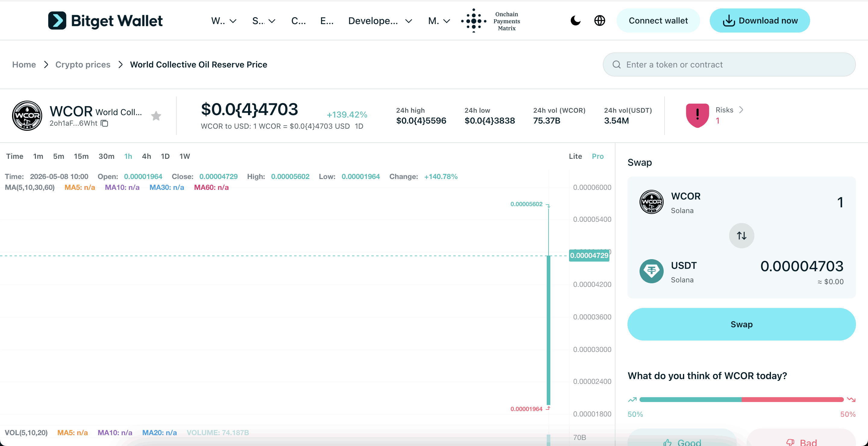This screenshot has height=446, width=868.
Task: Select 1D chart interval
Action: (x=165, y=156)
